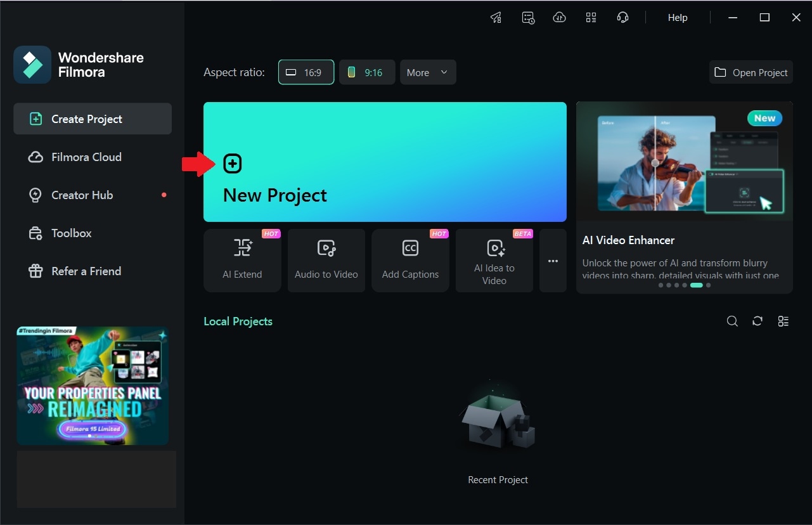
Task: Switch Local Projects to list view
Action: pos(783,321)
